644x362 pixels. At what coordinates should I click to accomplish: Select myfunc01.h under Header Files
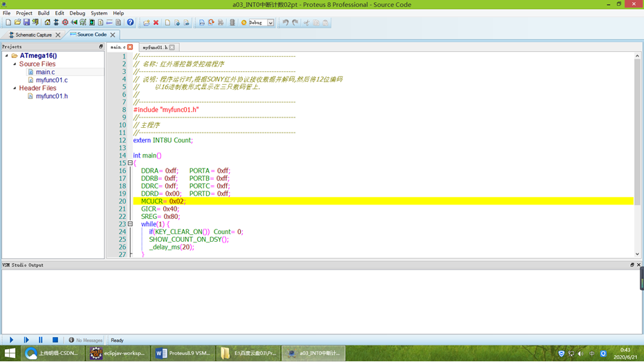[52, 96]
